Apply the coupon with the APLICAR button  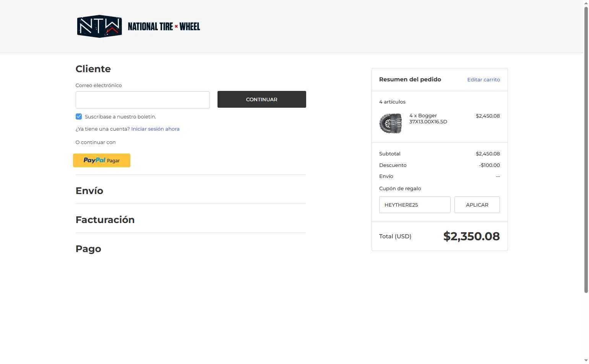click(x=477, y=205)
